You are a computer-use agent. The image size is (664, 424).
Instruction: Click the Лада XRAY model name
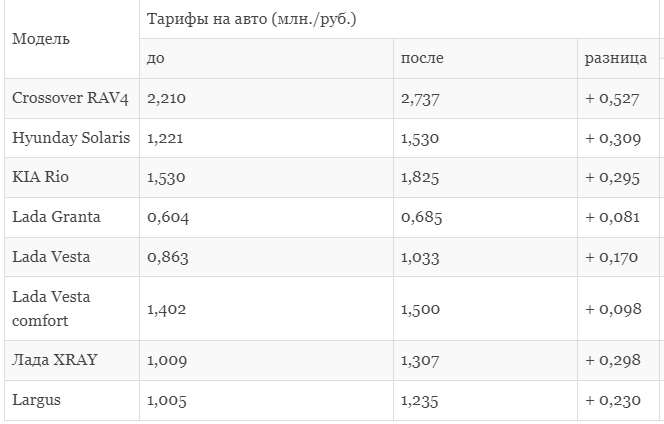coord(54,360)
